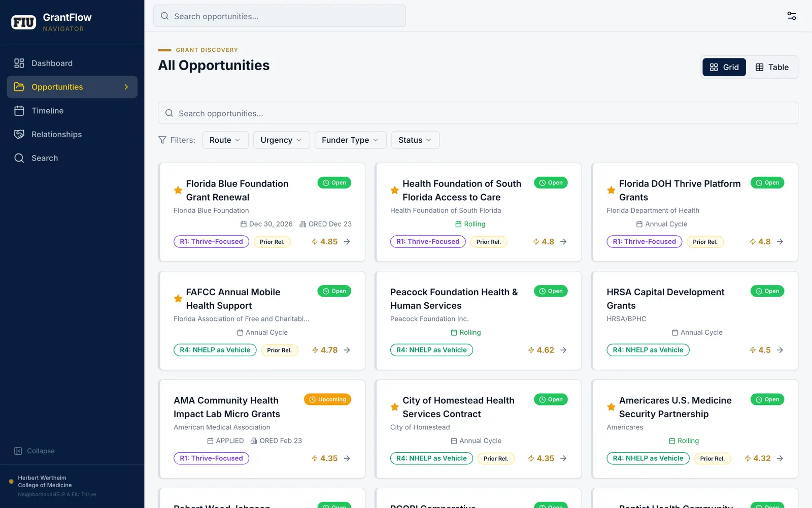Click the Prior Rel. tag on the City of Homestead card
The height and width of the screenshot is (508, 812).
[496, 458]
